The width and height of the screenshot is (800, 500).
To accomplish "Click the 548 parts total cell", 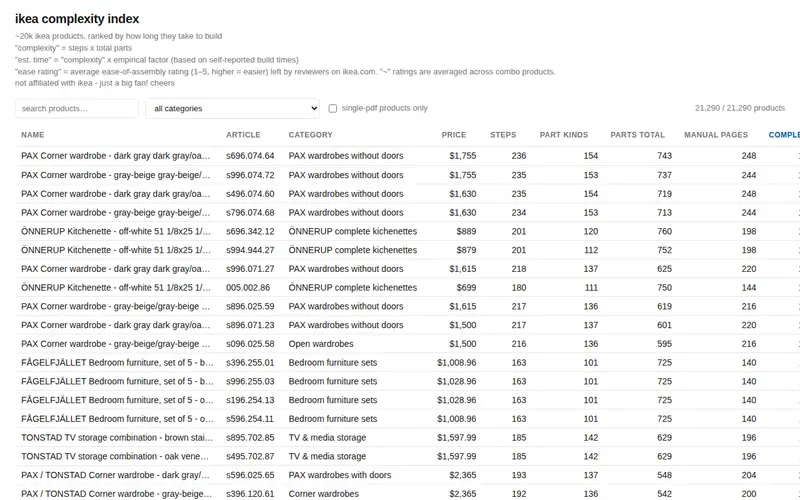I will pyautogui.click(x=664, y=475).
